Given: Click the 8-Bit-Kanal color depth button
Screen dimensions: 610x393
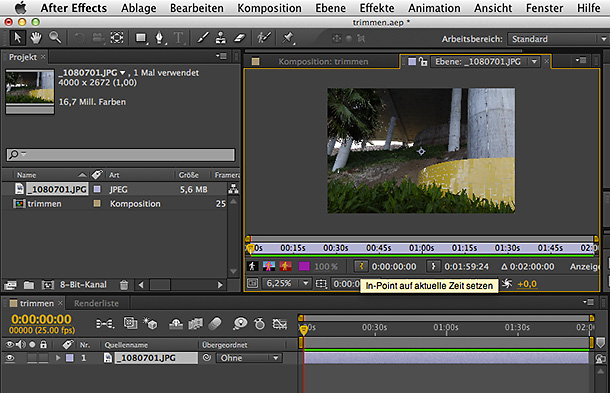Looking at the screenshot, I should pos(83,285).
